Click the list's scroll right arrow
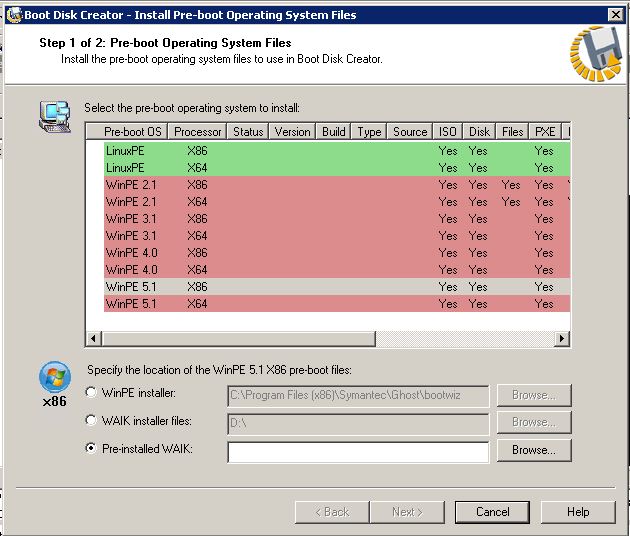The image size is (630, 536). (562, 338)
